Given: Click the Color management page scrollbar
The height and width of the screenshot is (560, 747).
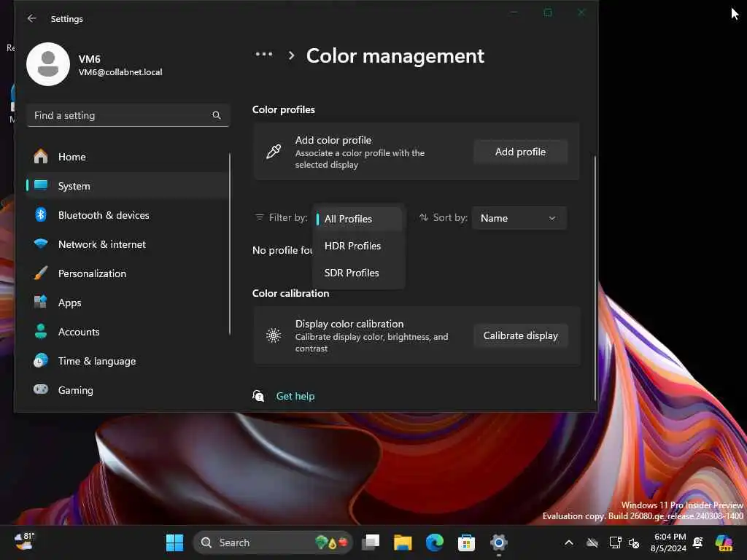Looking at the screenshot, I should (x=595, y=278).
